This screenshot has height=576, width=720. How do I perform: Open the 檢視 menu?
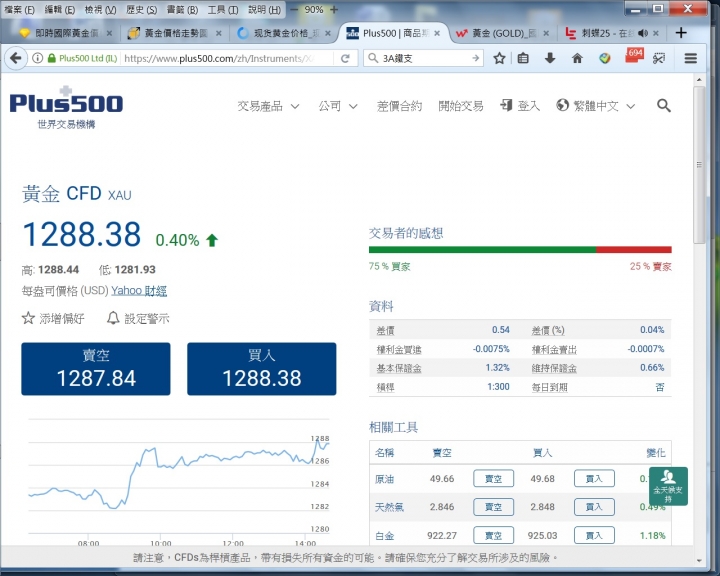[x=100, y=10]
